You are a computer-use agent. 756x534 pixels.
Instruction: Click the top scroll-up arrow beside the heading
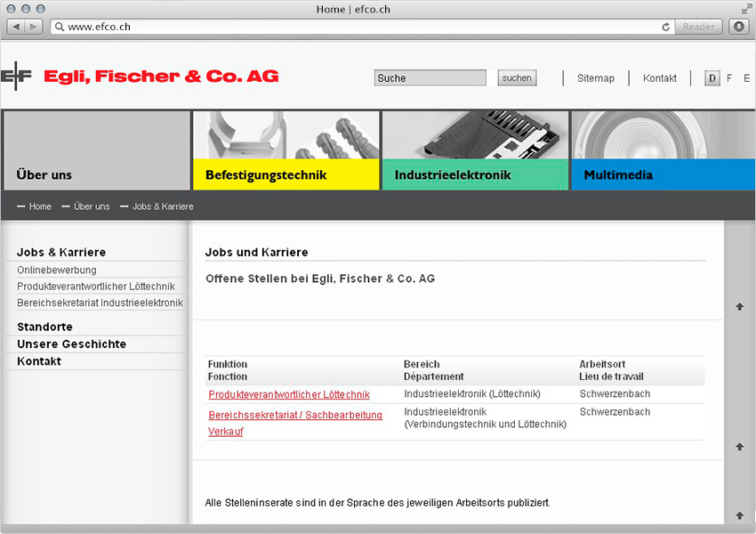(740, 306)
